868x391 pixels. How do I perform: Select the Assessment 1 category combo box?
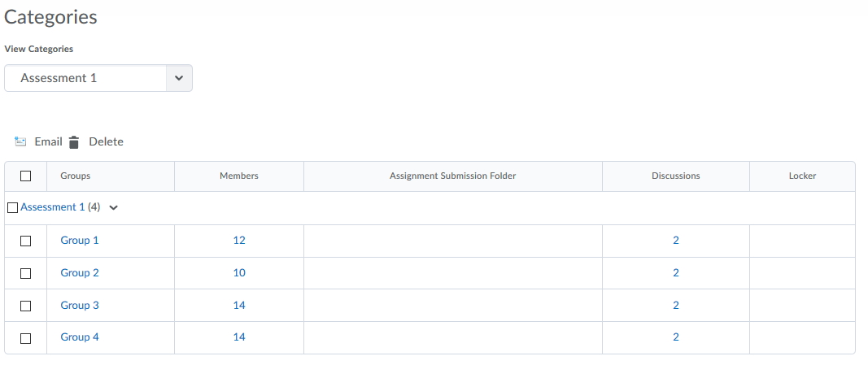tap(98, 78)
